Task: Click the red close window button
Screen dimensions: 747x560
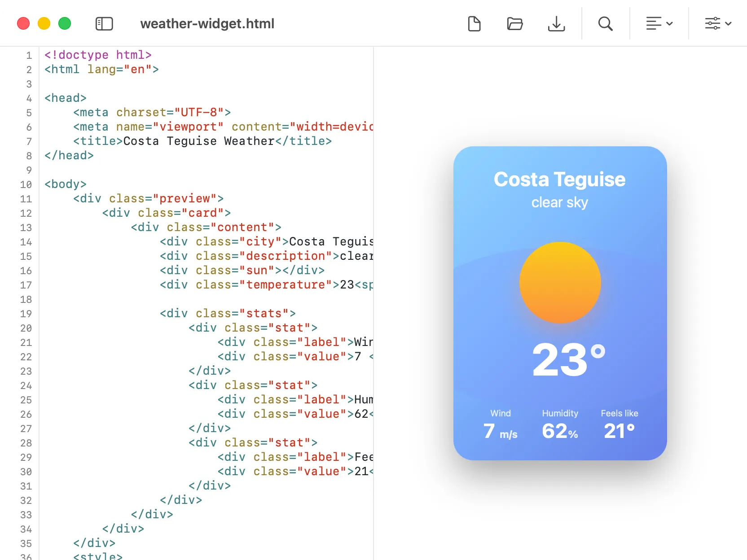Action: [x=23, y=23]
